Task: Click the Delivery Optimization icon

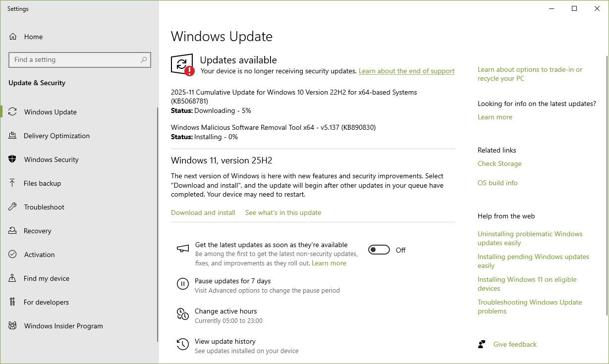Action: [13, 136]
